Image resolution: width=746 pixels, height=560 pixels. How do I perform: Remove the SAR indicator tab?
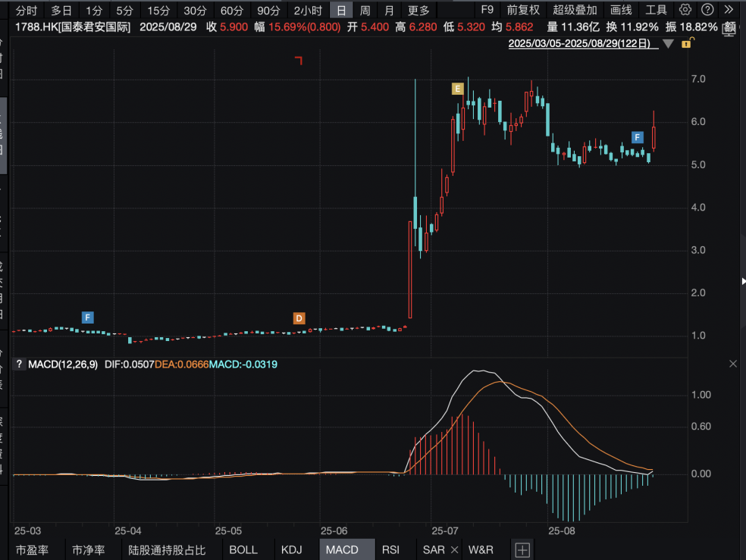[454, 550]
